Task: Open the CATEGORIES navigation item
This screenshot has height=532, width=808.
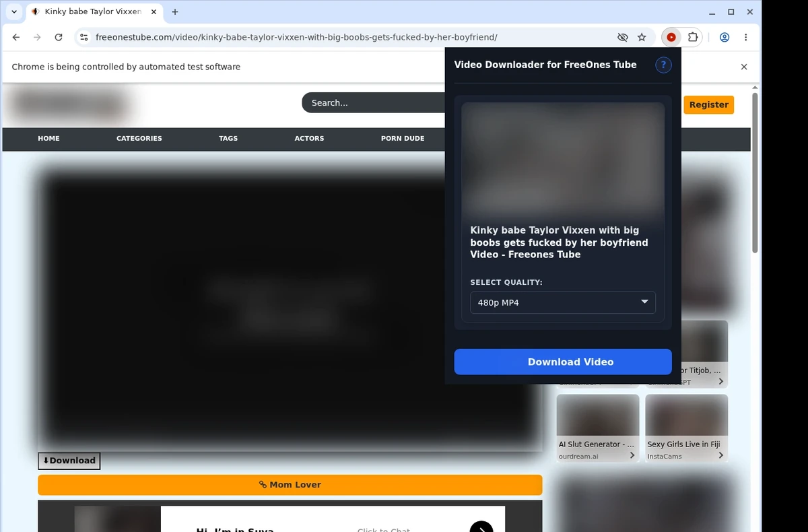Action: 139,138
